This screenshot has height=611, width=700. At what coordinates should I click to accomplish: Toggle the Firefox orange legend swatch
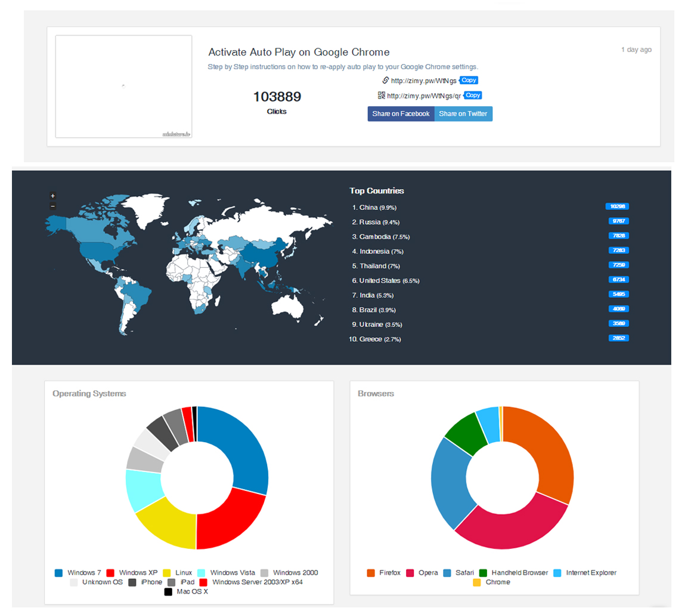coord(371,573)
